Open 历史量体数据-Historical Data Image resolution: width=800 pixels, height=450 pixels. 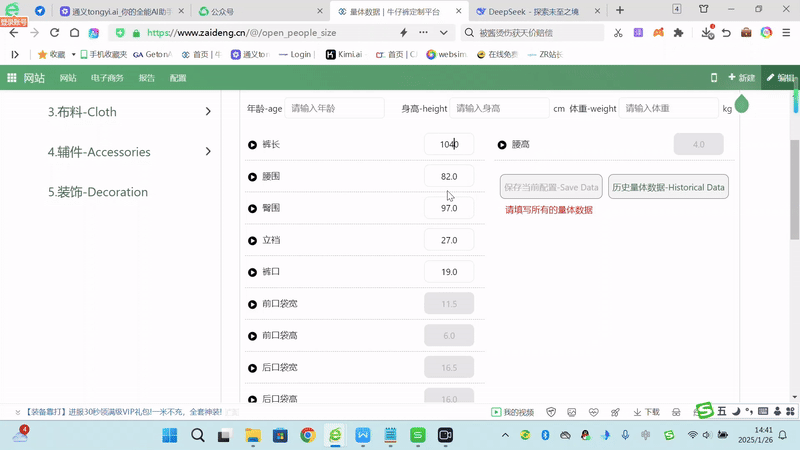click(x=668, y=187)
